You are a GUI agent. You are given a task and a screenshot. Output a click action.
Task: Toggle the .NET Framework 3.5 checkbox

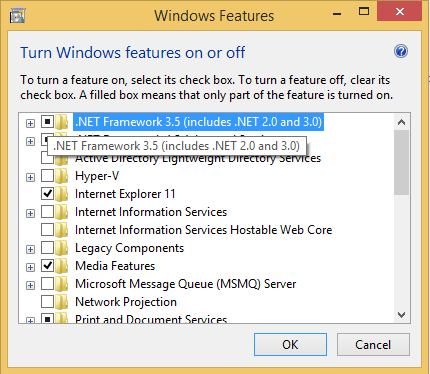47,122
